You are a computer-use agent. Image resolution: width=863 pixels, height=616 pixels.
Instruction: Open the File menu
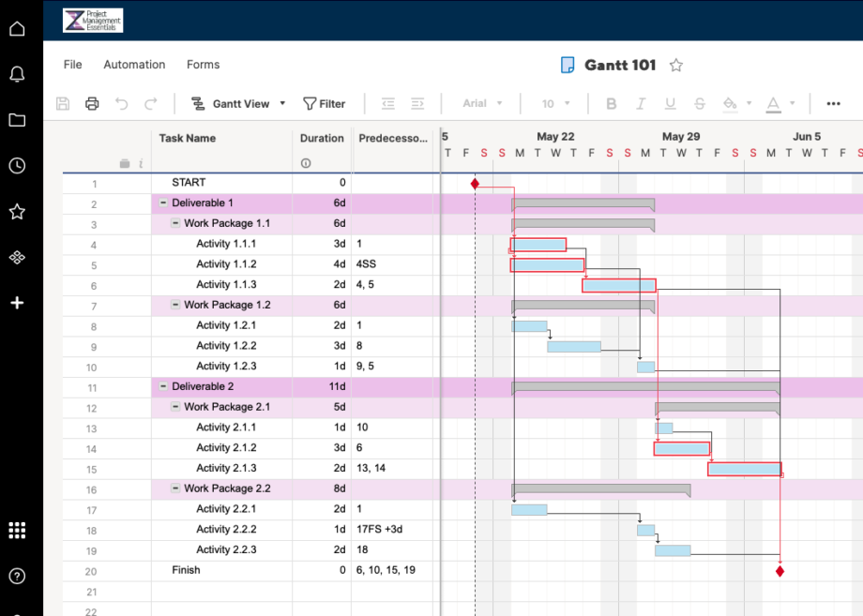tap(71, 64)
